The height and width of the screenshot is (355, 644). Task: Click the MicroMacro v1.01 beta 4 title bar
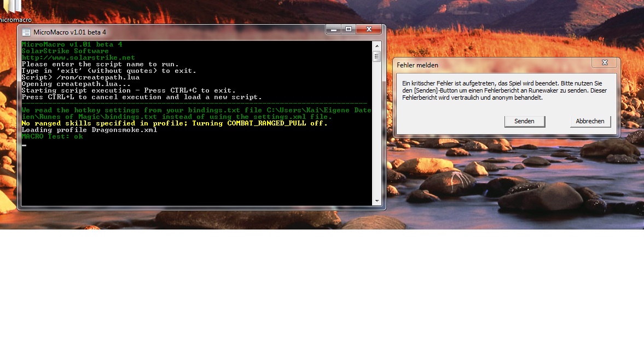pos(164,32)
